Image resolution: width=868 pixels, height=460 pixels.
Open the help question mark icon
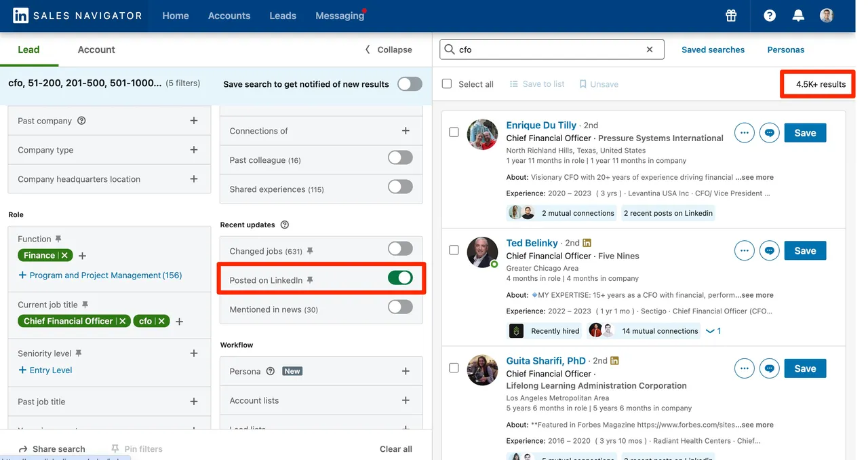coord(770,16)
